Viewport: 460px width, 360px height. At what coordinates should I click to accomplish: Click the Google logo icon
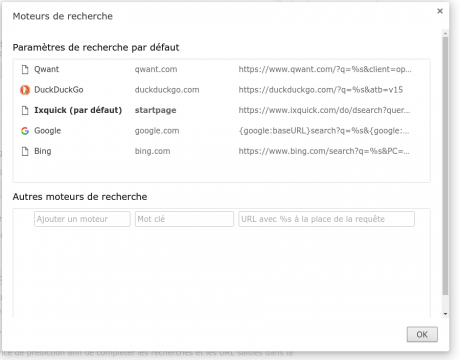[x=25, y=131]
